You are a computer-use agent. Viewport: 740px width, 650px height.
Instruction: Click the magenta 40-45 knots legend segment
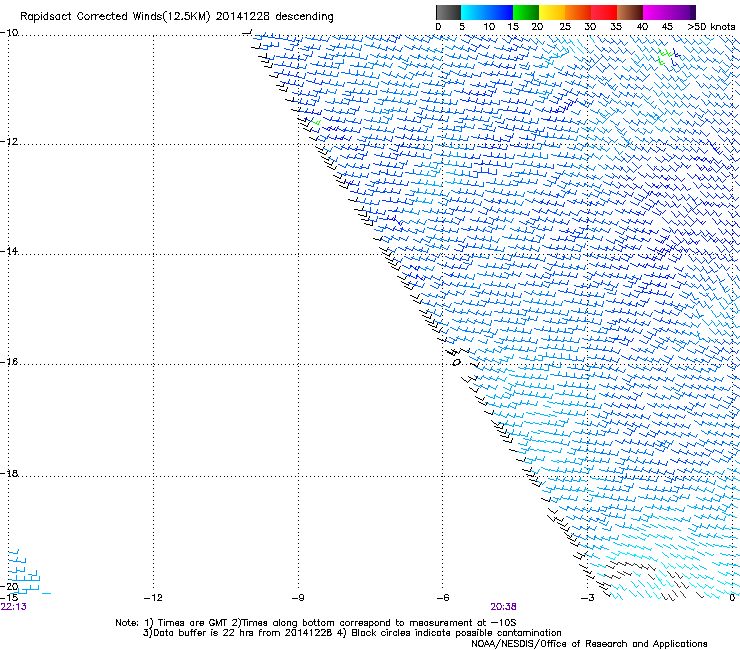(x=656, y=12)
